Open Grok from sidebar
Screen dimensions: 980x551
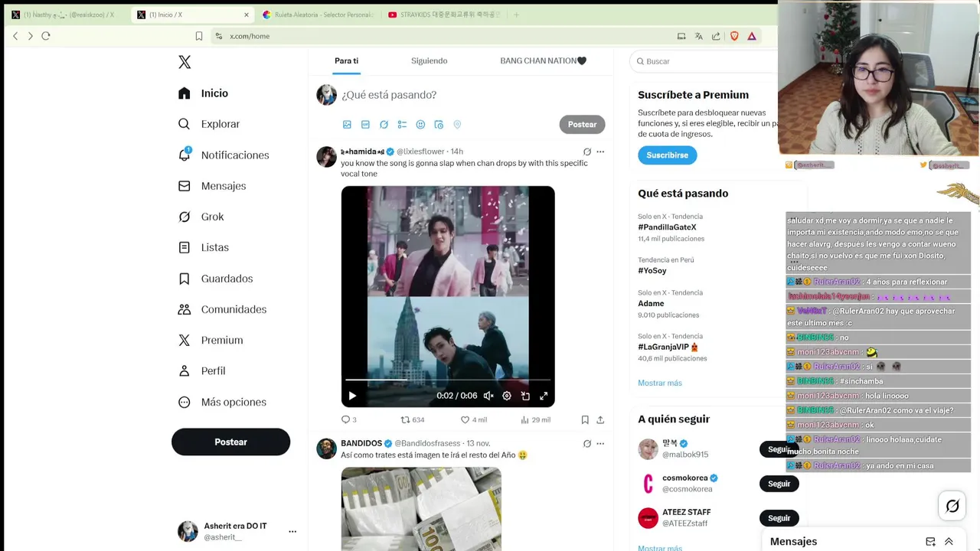201,217
